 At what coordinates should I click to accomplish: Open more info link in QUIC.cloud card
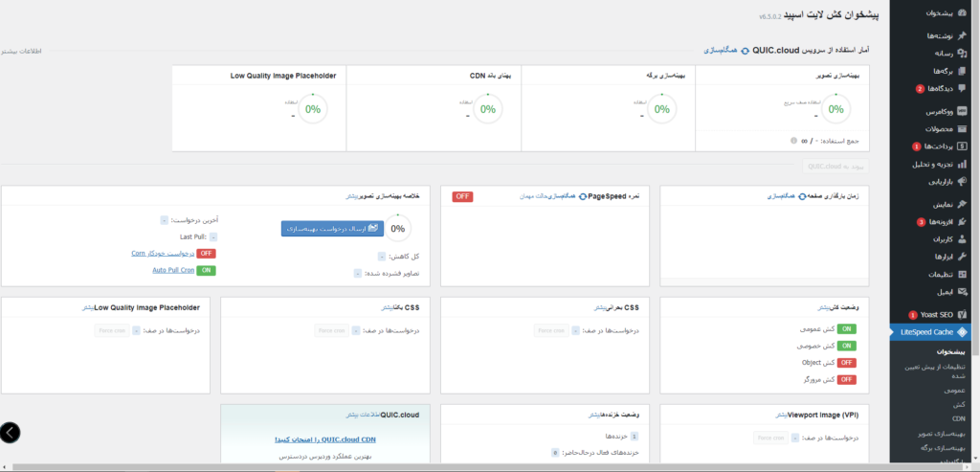click(362, 415)
